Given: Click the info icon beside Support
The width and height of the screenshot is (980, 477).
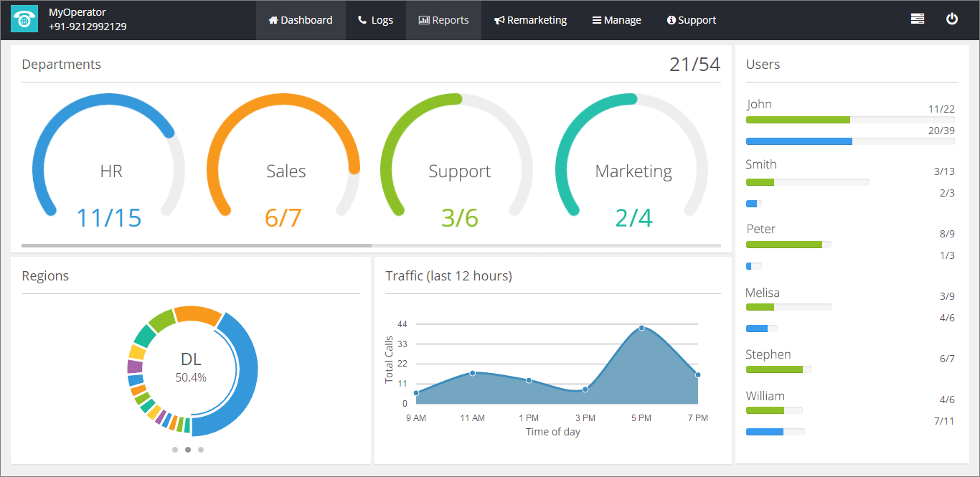Looking at the screenshot, I should click(673, 19).
